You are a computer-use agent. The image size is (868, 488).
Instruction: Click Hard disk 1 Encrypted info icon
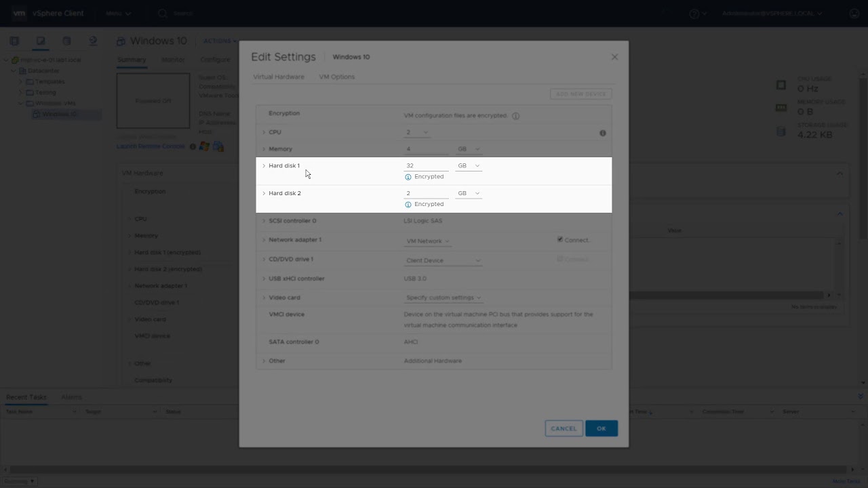[408, 177]
